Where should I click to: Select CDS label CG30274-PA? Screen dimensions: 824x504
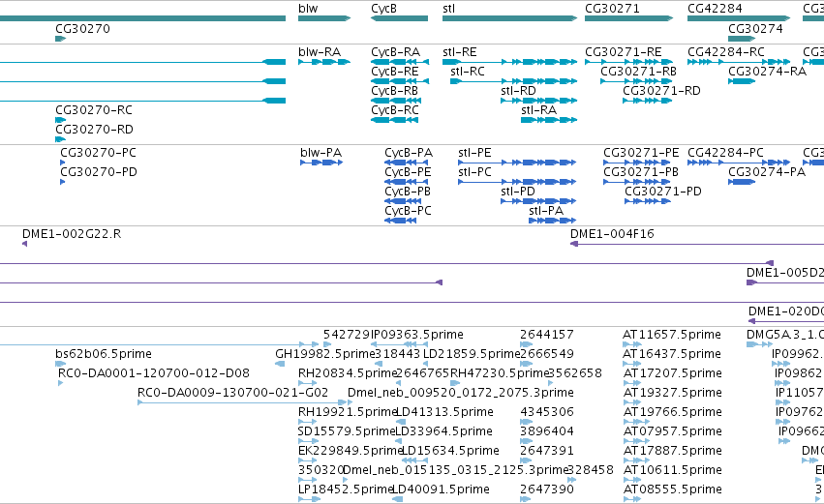pyautogui.click(x=767, y=172)
